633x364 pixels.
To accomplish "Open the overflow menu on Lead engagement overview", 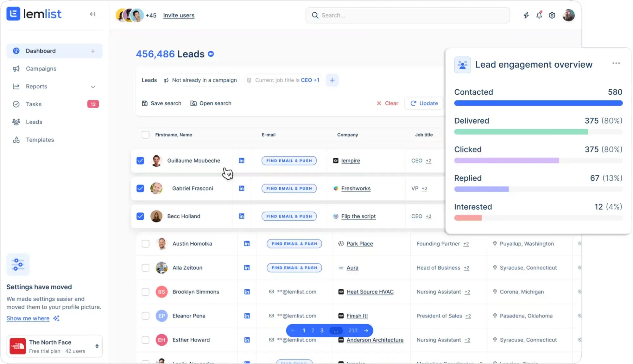I will [616, 63].
